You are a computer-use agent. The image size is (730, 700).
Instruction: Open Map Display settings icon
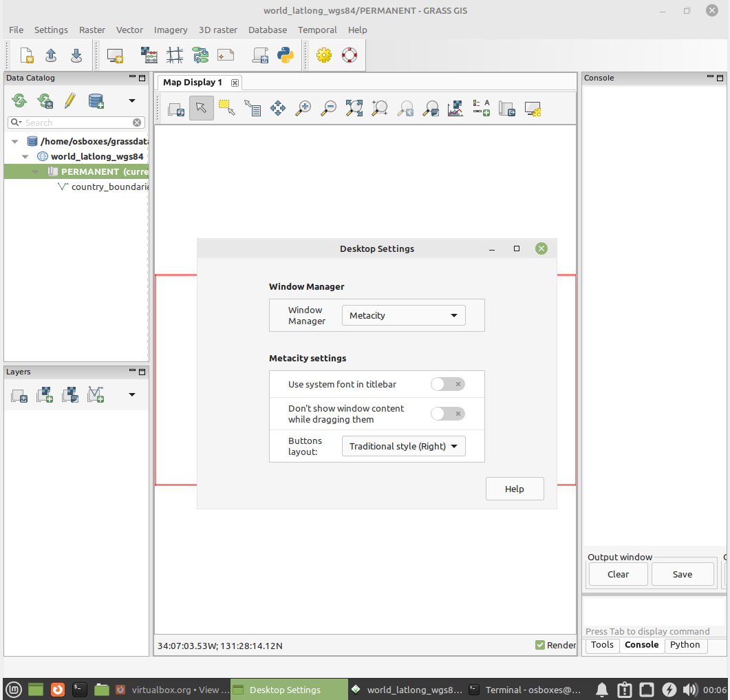pyautogui.click(x=532, y=108)
